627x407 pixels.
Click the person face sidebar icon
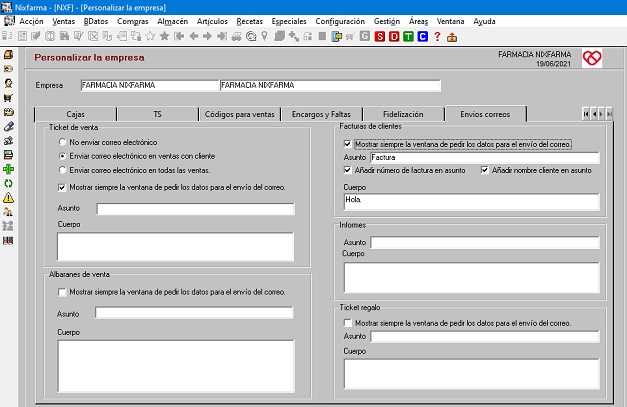coord(8,83)
